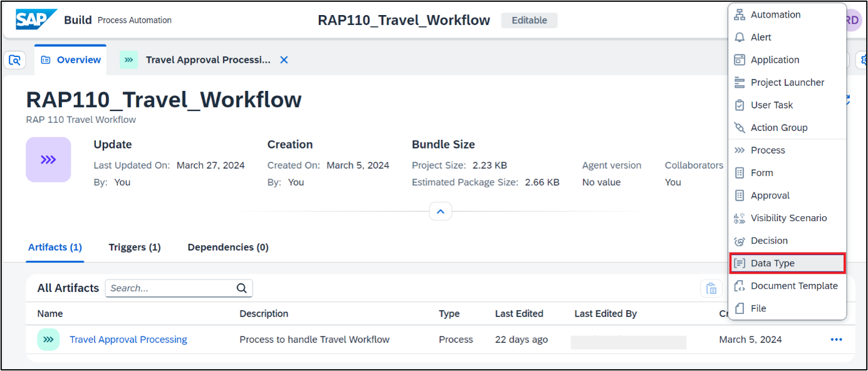The image size is (868, 371).
Task: Click the Decision icon in menu
Action: (x=740, y=241)
